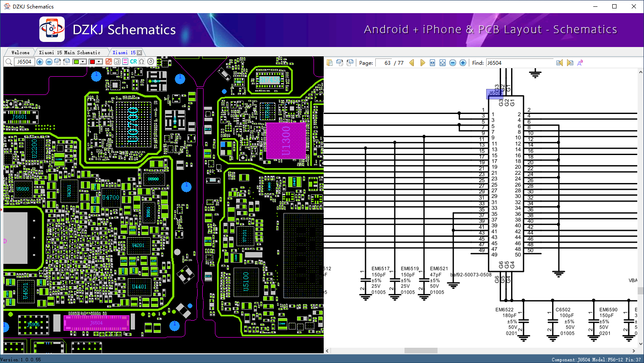Viewport: 644px width, 363px height.
Task: Click the horizontal scrollbar thumb of schematic
Action: click(421, 351)
